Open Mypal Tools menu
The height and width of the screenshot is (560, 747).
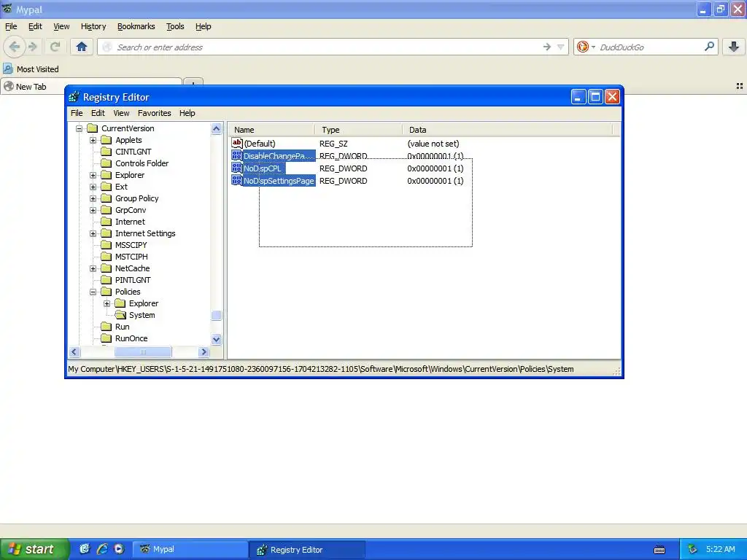tap(175, 26)
